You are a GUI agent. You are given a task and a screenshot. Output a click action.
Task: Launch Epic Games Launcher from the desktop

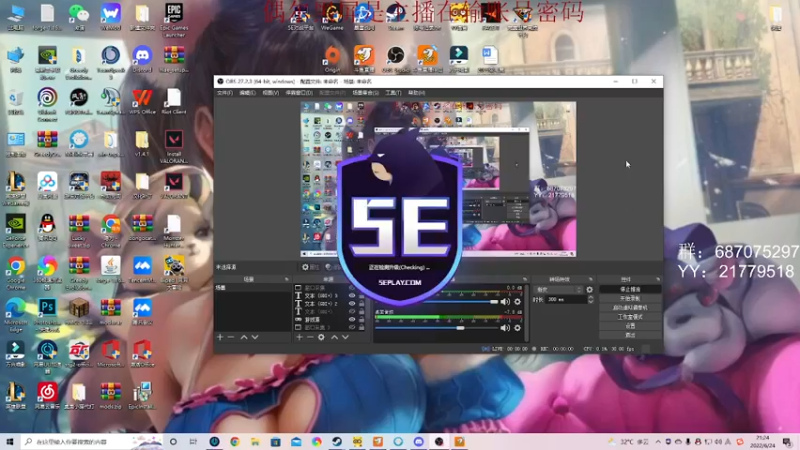(x=174, y=20)
